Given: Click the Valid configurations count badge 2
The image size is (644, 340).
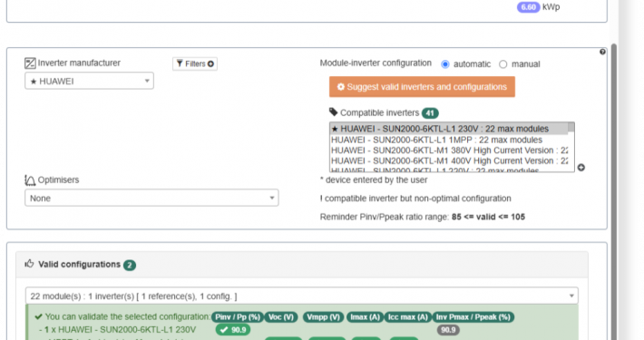Looking at the screenshot, I should (x=130, y=265).
